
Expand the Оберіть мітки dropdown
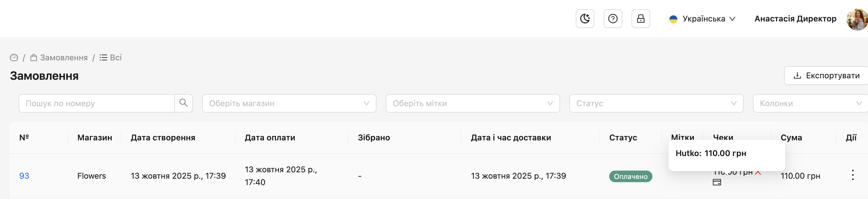(x=472, y=103)
